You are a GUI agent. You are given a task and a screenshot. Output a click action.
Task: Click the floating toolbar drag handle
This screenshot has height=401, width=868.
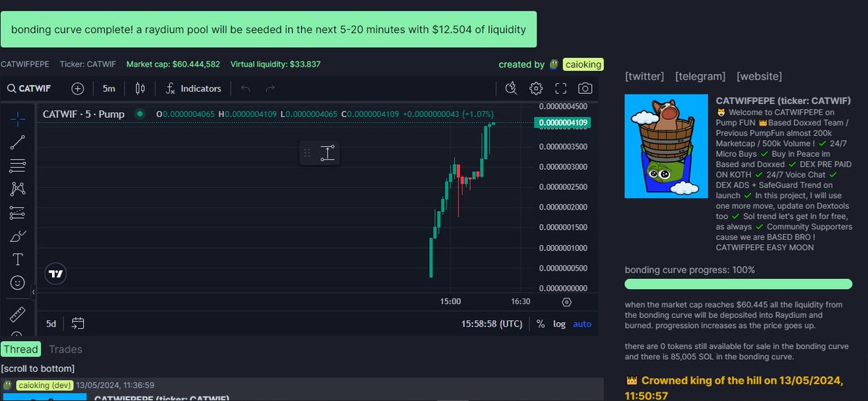click(x=307, y=152)
